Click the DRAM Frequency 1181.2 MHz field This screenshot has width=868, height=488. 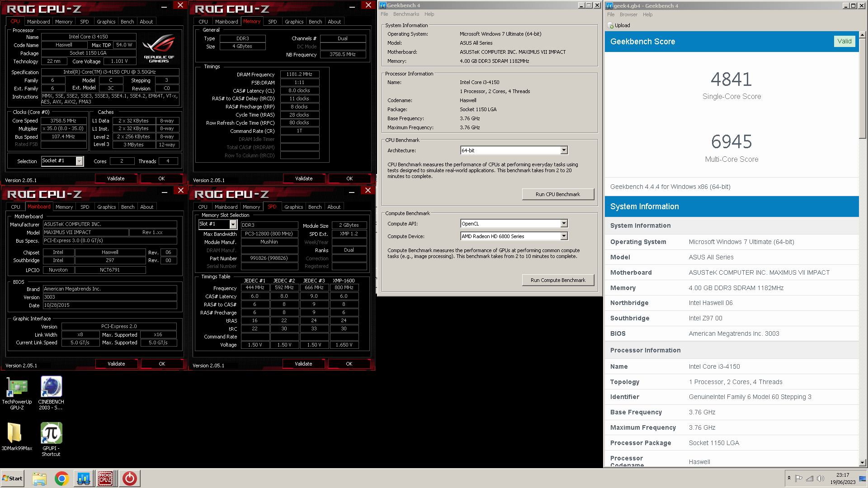[299, 74]
